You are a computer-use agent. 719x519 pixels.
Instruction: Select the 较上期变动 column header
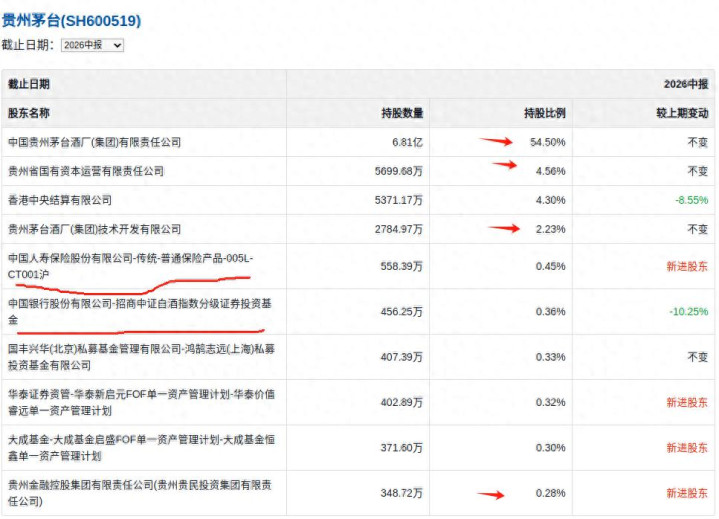682,113
